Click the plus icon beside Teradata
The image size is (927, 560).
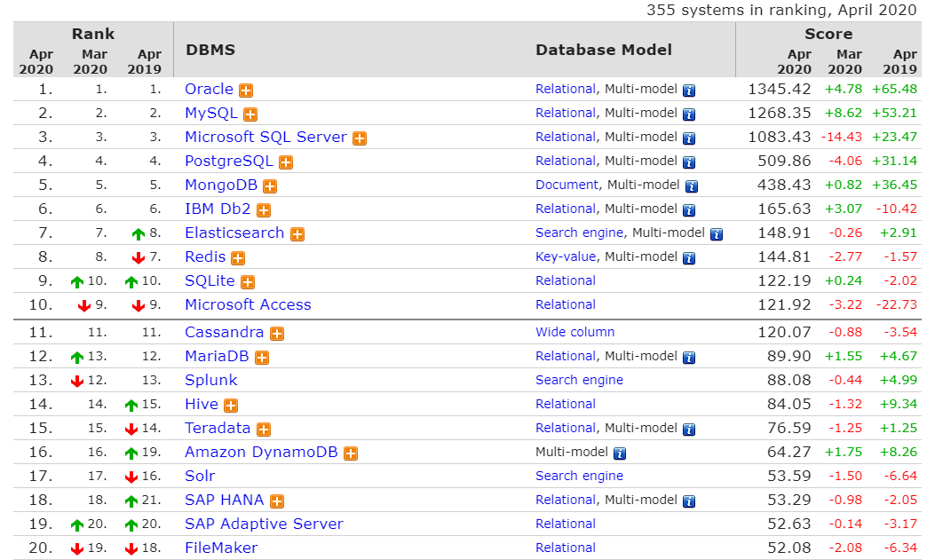point(264,430)
